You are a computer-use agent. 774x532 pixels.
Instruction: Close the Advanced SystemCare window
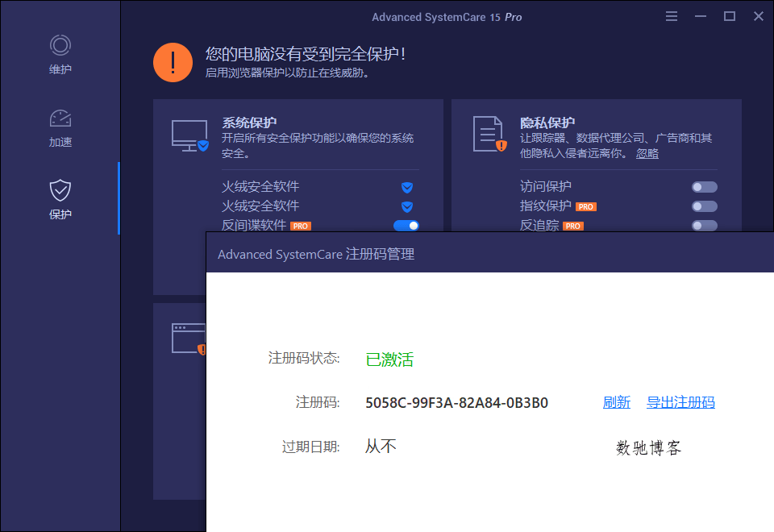point(759,16)
